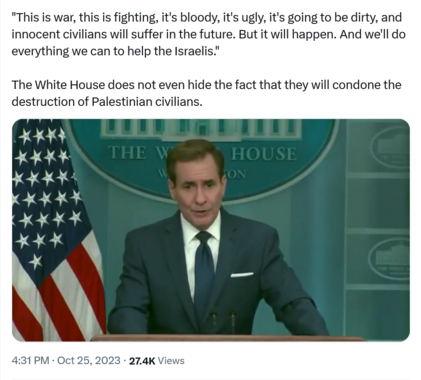This screenshot has height=380, width=421.
Task: Click the word "HOUSE" on the oval sign
Action: [x=264, y=154]
